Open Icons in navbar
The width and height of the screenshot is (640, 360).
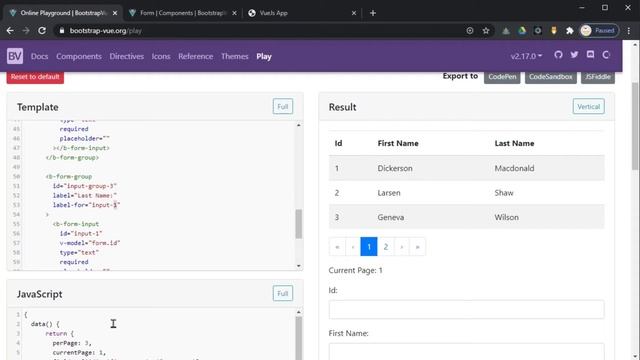(161, 56)
